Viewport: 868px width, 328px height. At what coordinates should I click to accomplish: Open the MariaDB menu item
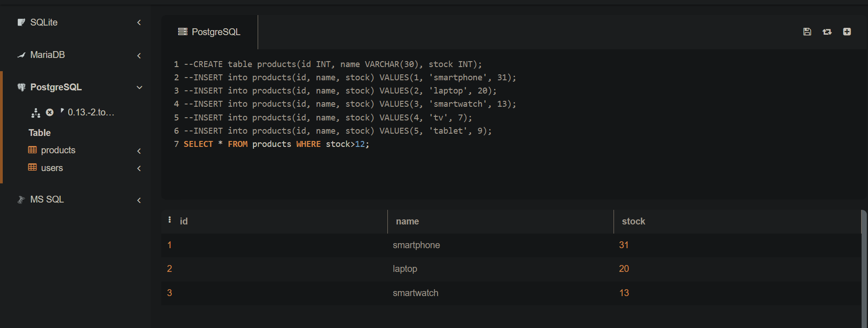(48, 55)
